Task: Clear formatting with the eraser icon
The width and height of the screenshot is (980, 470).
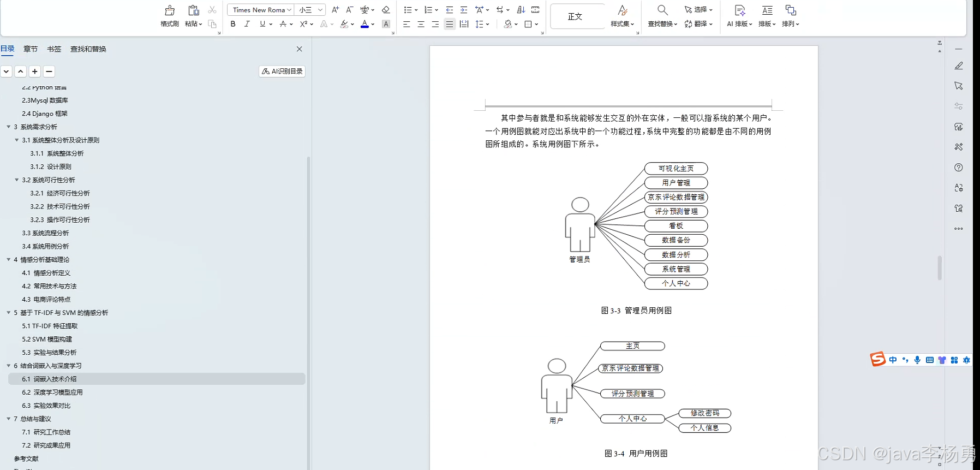Action: click(x=386, y=10)
